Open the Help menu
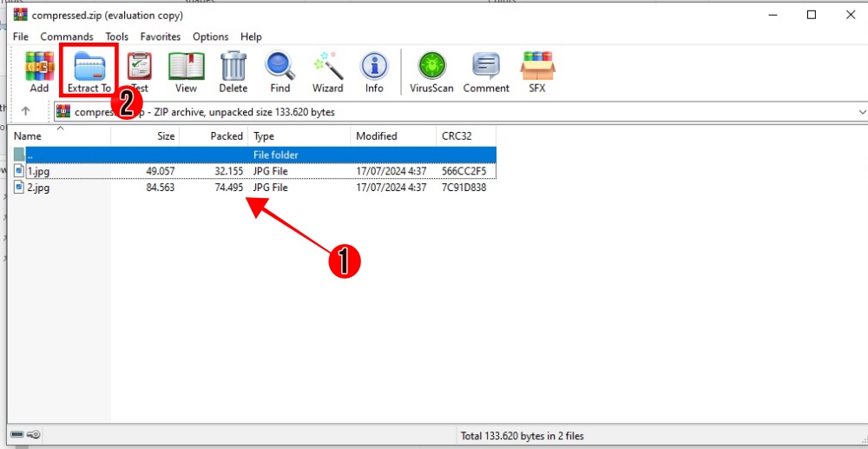Image resolution: width=868 pixels, height=449 pixels. tap(251, 36)
